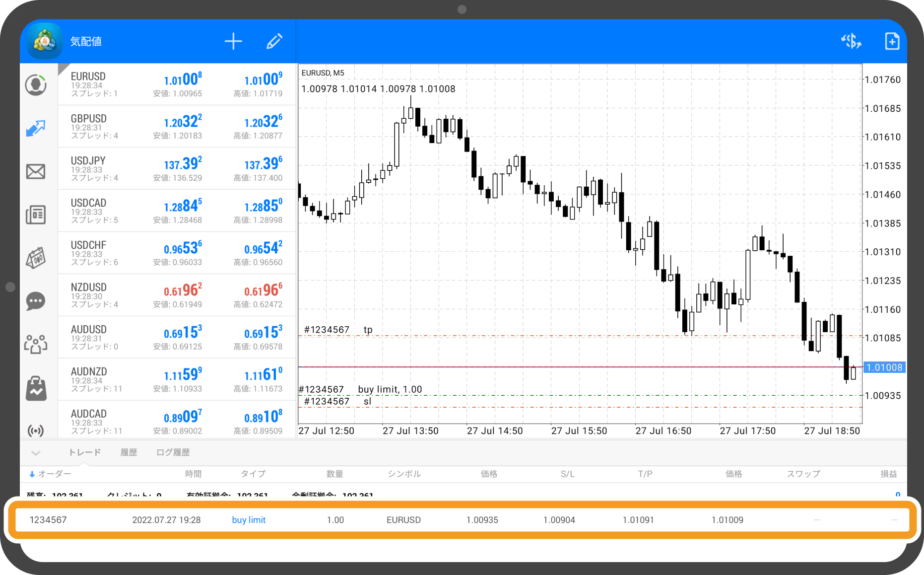Screen dimensions: 924x575
Task: Click the S/L column header
Action: [x=567, y=474]
